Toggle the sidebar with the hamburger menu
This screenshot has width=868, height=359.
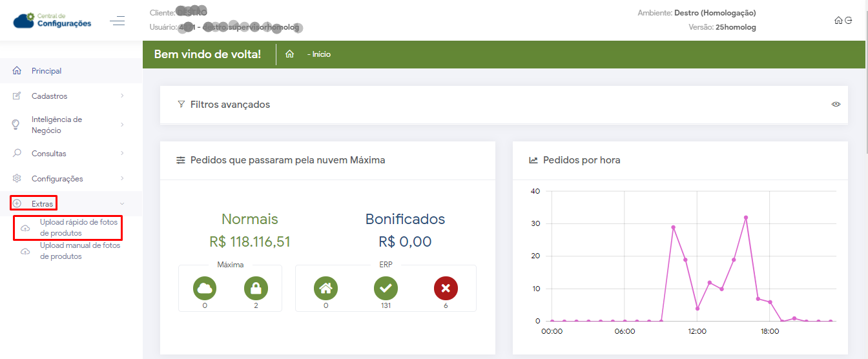(x=118, y=21)
